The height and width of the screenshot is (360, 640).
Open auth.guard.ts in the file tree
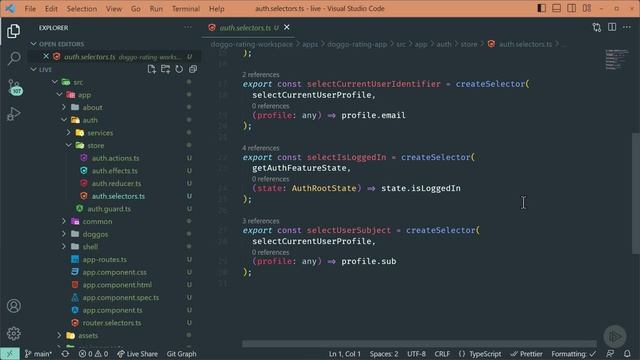point(109,209)
